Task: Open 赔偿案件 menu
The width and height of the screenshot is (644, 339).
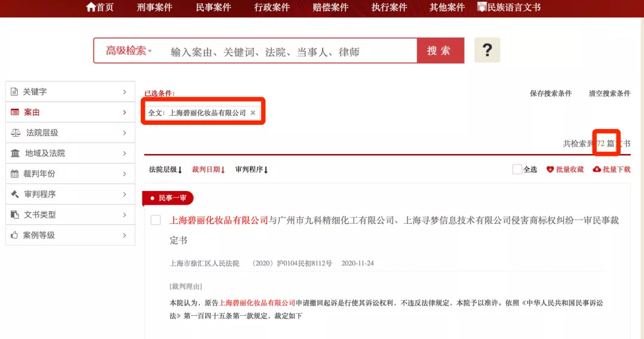Action: 330,7
